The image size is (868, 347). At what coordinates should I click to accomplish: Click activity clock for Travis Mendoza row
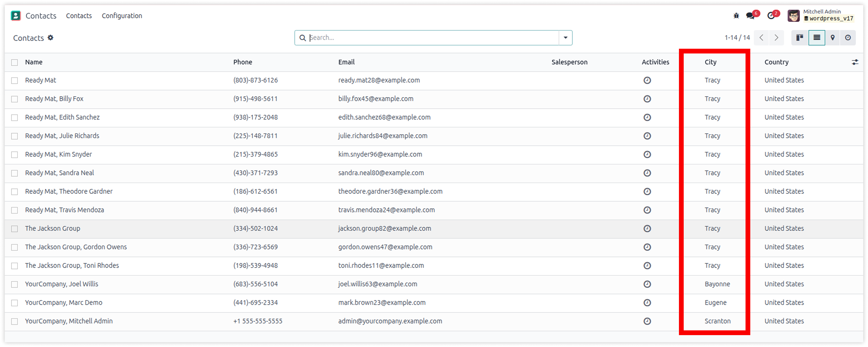(x=647, y=210)
